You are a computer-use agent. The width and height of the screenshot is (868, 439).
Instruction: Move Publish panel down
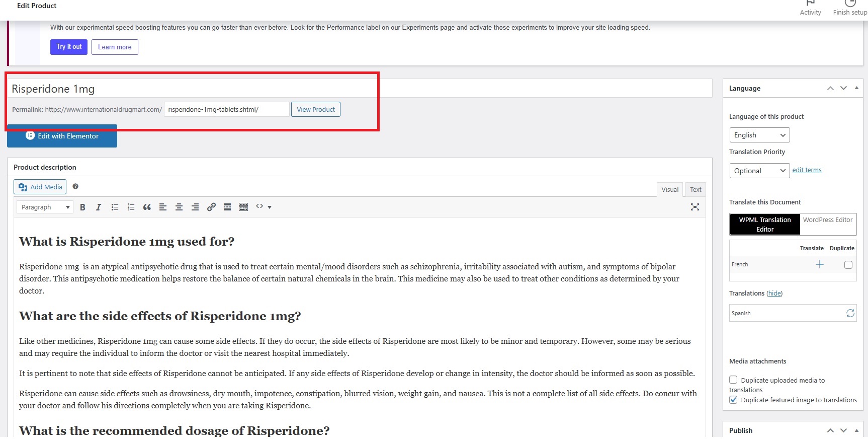pyautogui.click(x=843, y=430)
